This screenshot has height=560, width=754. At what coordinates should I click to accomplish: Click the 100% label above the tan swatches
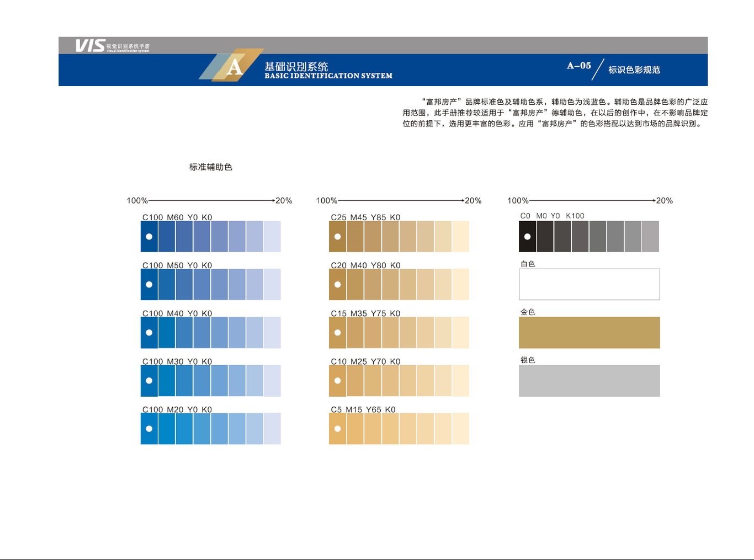tap(327, 200)
